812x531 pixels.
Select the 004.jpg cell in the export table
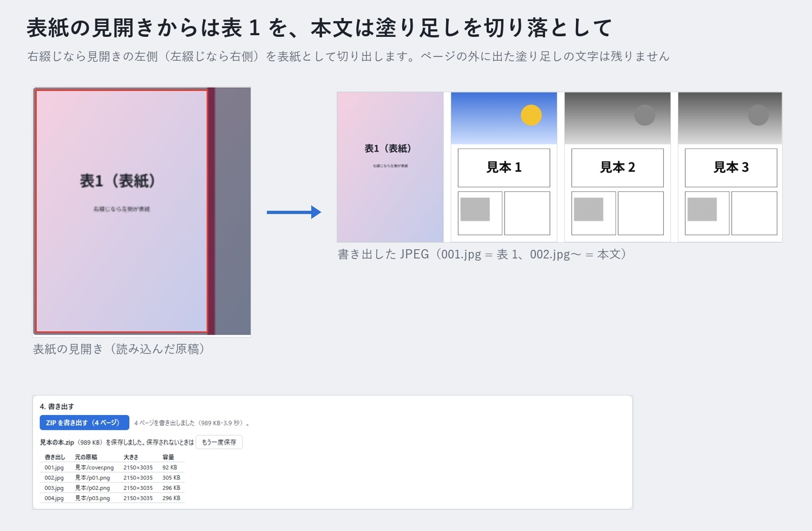click(54, 498)
